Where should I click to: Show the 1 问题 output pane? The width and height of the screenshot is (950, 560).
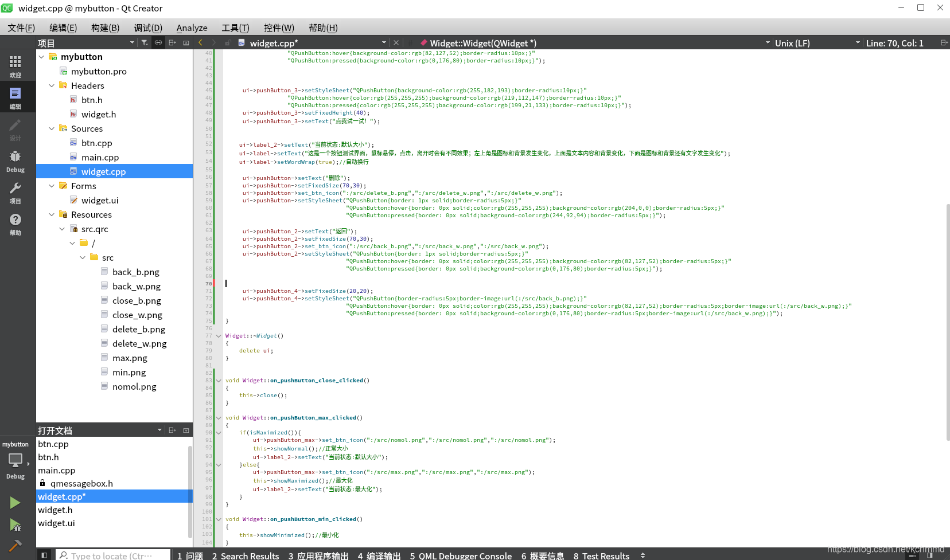click(x=190, y=555)
